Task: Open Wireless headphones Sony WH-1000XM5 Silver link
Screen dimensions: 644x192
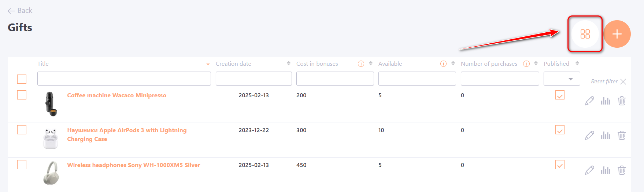Action: 133,165
